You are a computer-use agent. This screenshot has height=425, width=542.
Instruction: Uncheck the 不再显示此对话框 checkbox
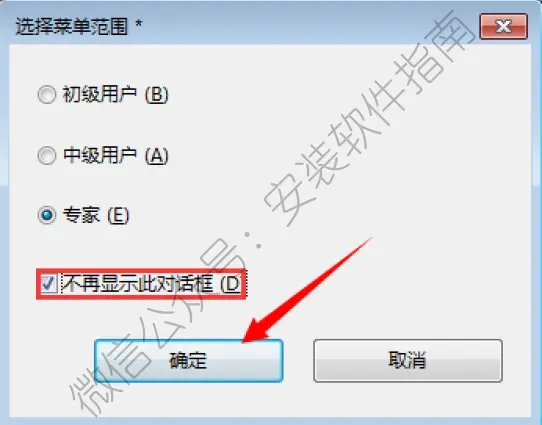[x=48, y=284]
